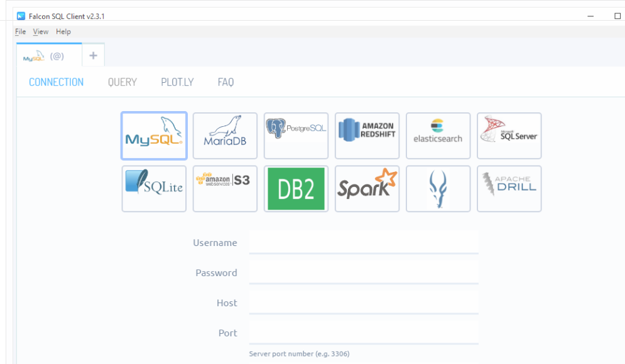Select Amazon Redshift as connection type
The width and height of the screenshot is (625, 364).
[367, 136]
